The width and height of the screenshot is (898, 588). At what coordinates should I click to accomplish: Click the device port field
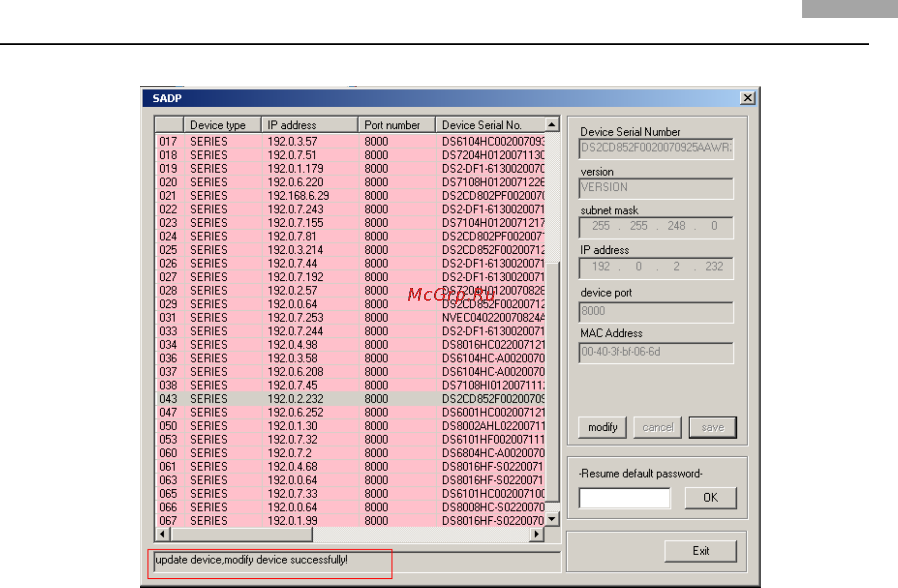[656, 312]
